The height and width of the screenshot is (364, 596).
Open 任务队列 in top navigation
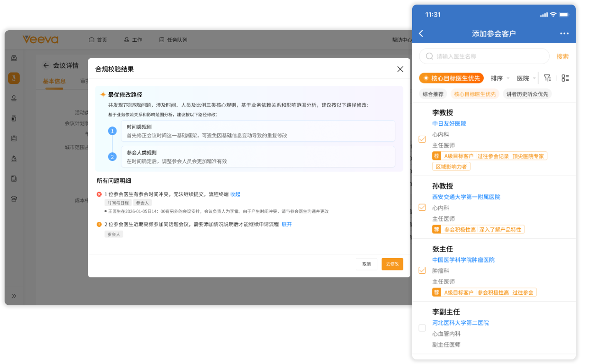[173, 40]
